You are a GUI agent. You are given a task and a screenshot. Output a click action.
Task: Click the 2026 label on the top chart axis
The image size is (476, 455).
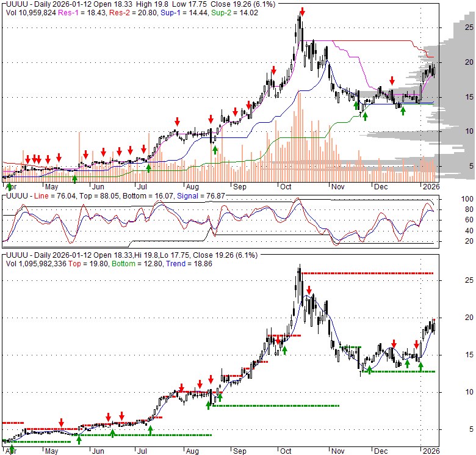(431, 186)
